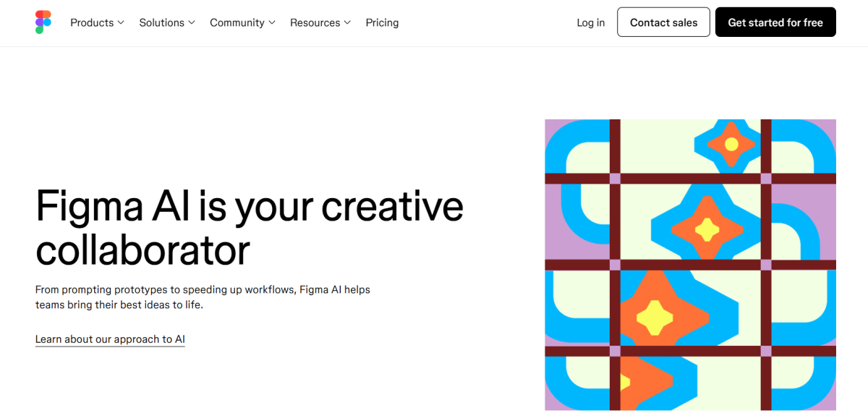868x413 pixels.
Task: Open the Community menu
Action: point(237,22)
